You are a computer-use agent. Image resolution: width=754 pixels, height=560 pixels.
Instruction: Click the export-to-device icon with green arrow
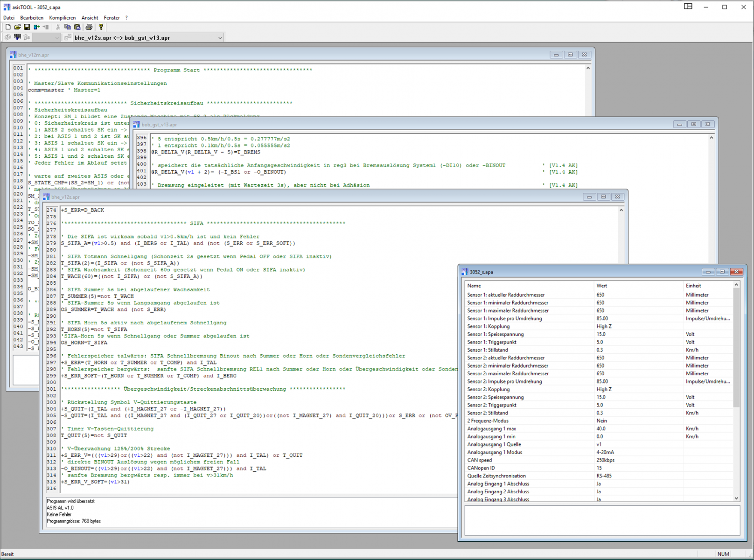36,27
